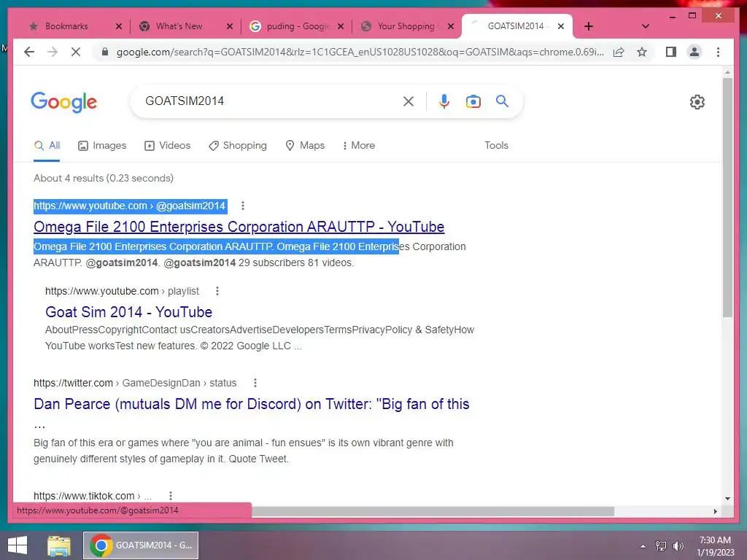Open the Windows Start menu

(x=18, y=545)
